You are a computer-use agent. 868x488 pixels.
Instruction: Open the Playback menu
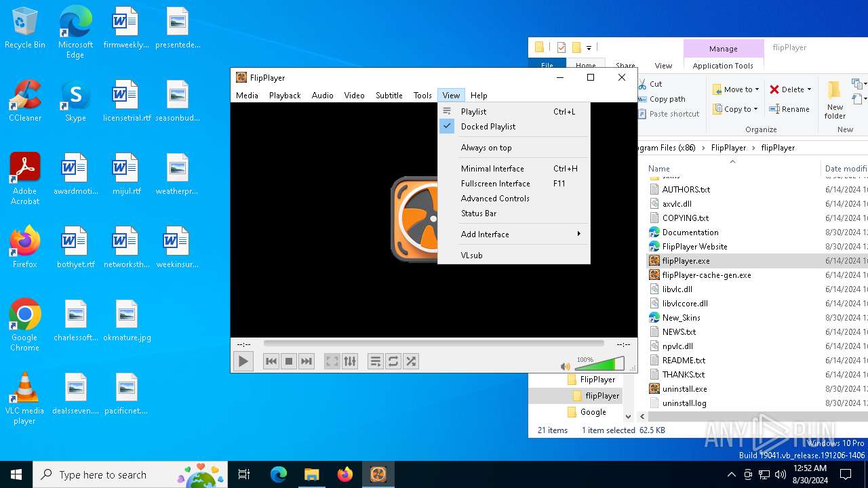coord(285,96)
